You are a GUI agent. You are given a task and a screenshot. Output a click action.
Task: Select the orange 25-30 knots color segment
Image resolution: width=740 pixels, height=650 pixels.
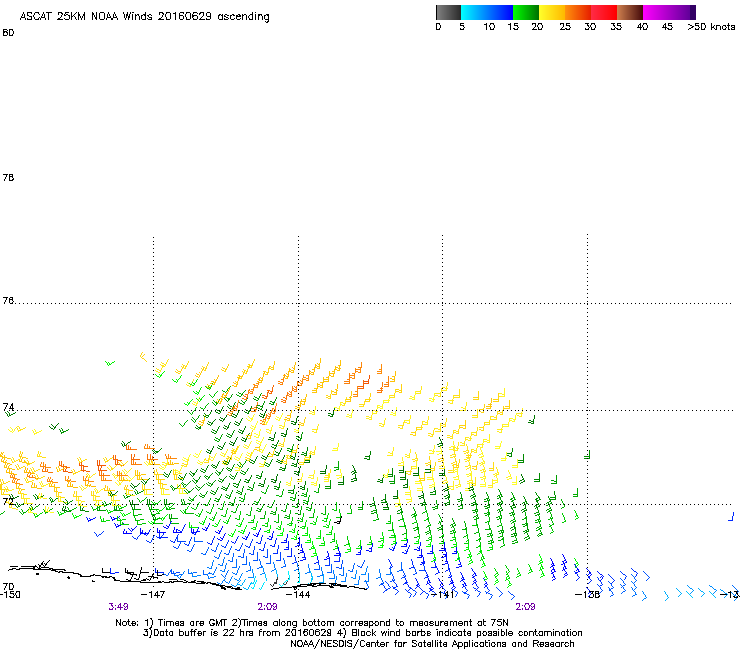coord(578,12)
